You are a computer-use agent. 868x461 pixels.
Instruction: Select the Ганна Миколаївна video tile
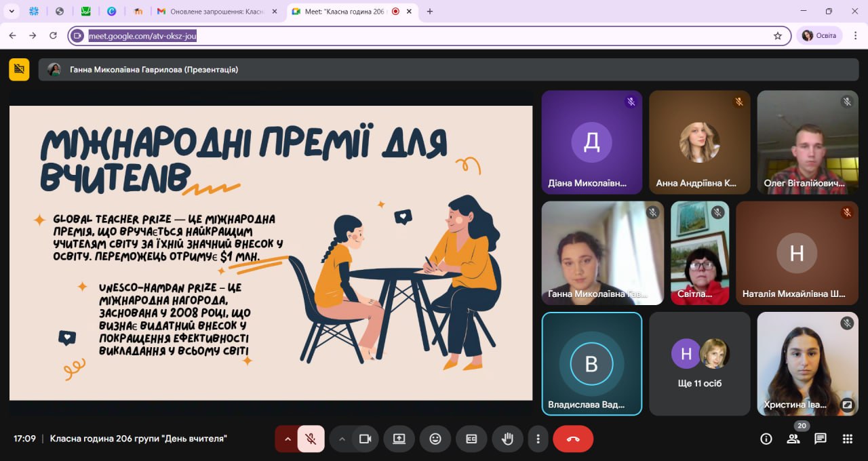pos(603,253)
